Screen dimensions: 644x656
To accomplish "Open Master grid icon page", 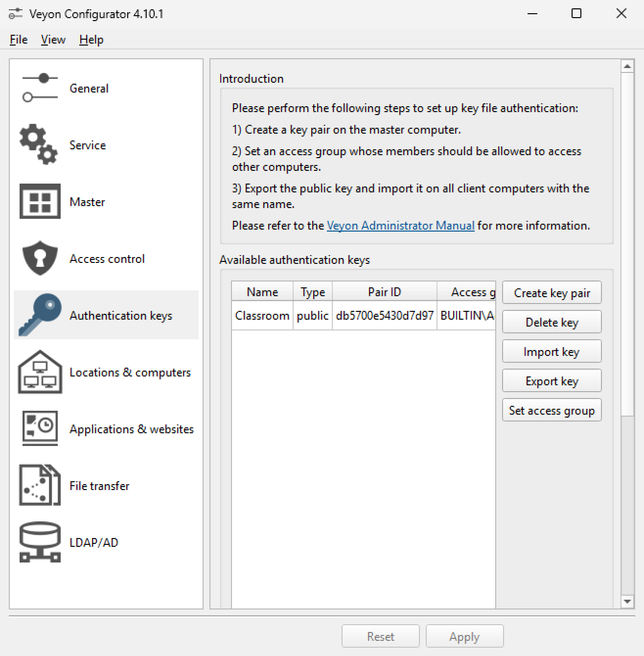I will pyautogui.click(x=40, y=202).
